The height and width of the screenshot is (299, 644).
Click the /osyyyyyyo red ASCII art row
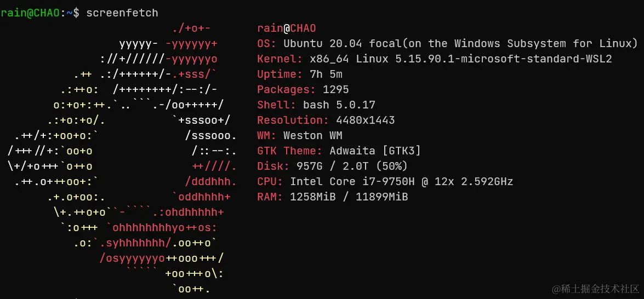pyautogui.click(x=132, y=258)
